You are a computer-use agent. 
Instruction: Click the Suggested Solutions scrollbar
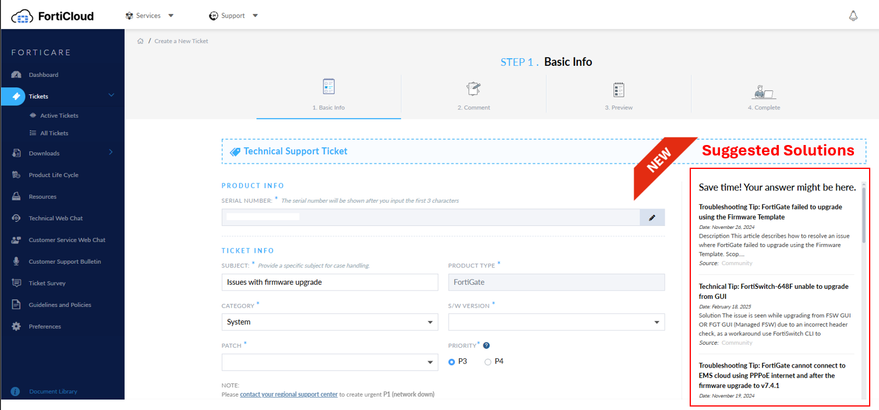point(864,215)
